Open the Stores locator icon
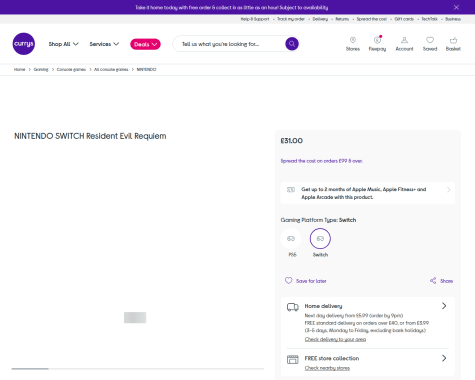The height and width of the screenshot is (380, 475). point(353,40)
